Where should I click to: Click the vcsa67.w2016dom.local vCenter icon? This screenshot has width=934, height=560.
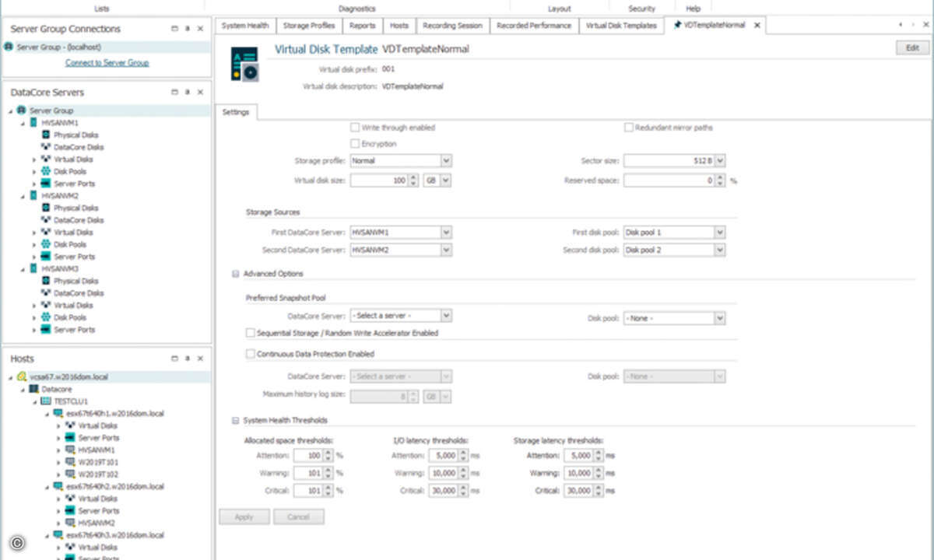point(21,376)
